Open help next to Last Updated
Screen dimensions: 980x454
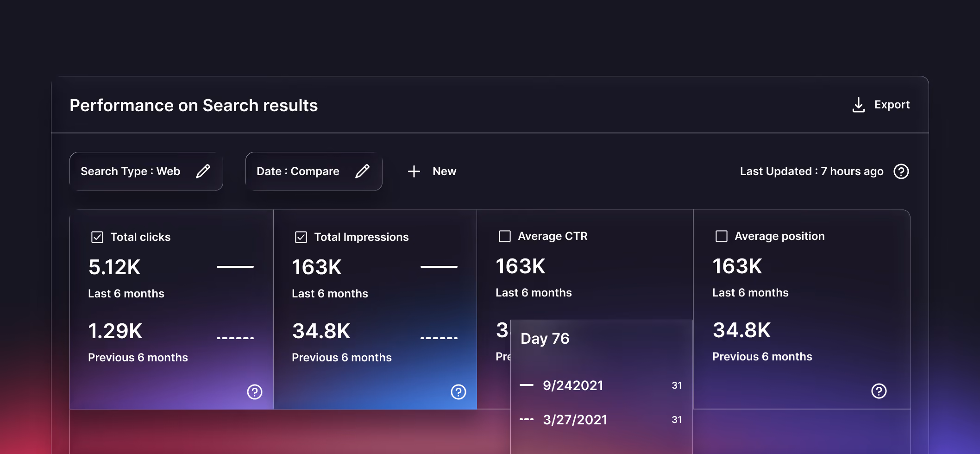pos(901,171)
